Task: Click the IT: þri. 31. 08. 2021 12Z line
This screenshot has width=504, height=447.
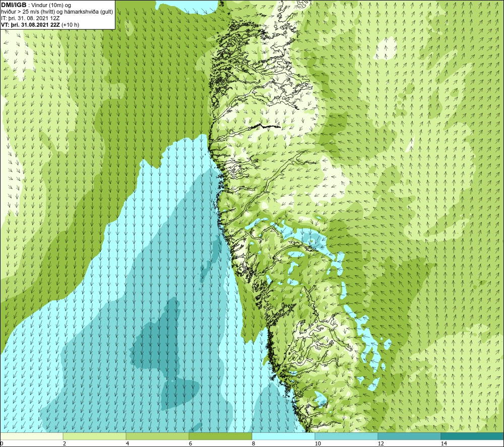Action: tap(30, 18)
